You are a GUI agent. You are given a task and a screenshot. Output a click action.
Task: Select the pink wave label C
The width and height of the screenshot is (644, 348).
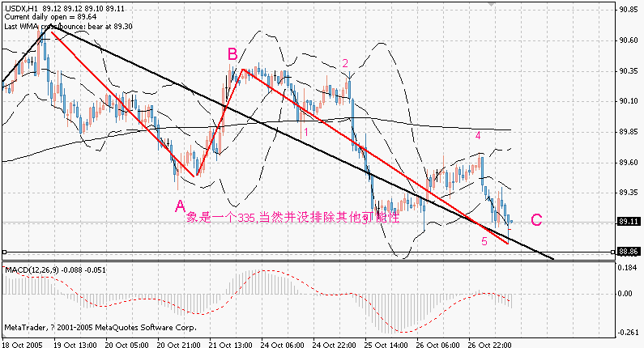tap(536, 220)
